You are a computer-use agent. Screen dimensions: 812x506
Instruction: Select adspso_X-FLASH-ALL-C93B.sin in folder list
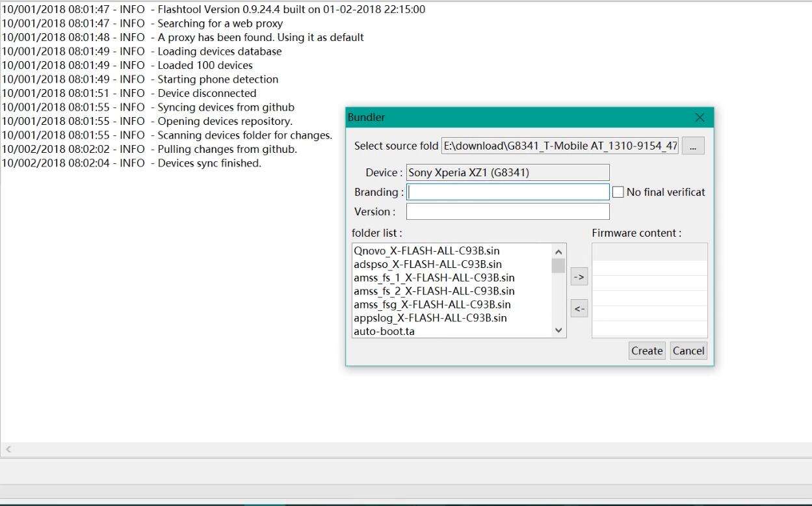pyautogui.click(x=428, y=264)
